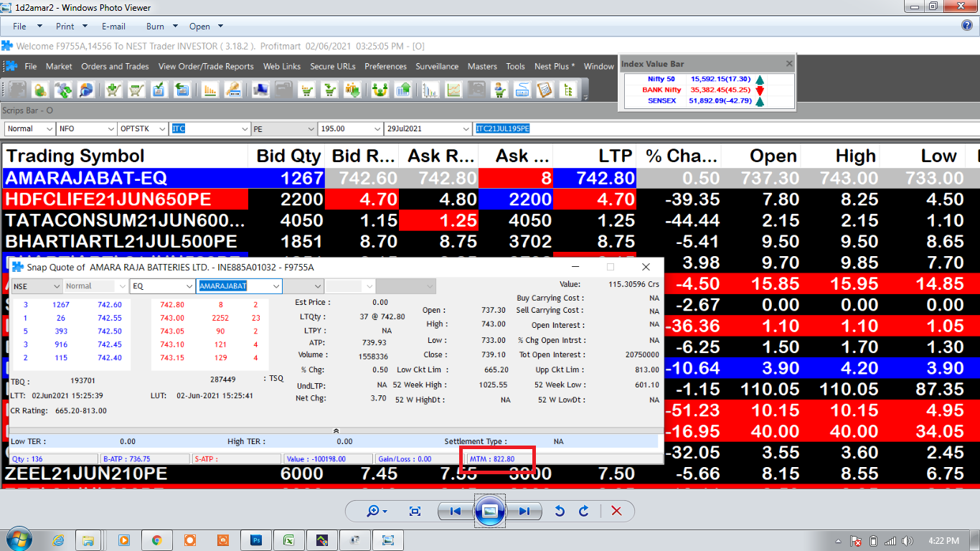Click the green tree hierarchy toolbar icon
This screenshot has height=551, width=980.
pos(567,90)
